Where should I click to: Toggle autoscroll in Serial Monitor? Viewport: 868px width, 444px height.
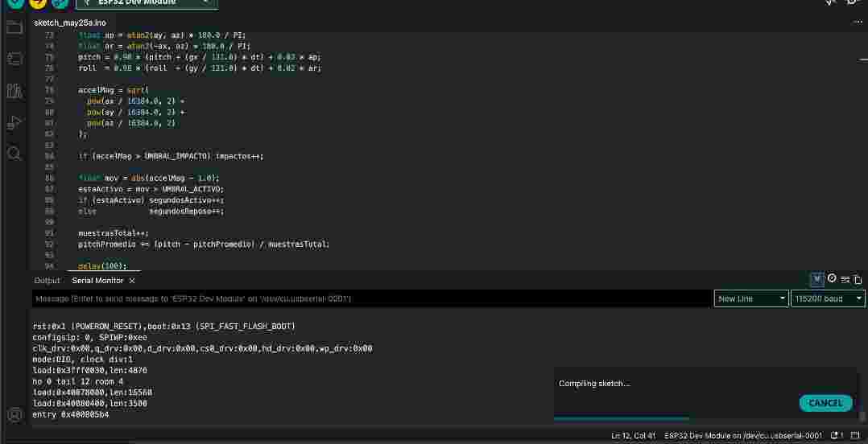click(817, 279)
